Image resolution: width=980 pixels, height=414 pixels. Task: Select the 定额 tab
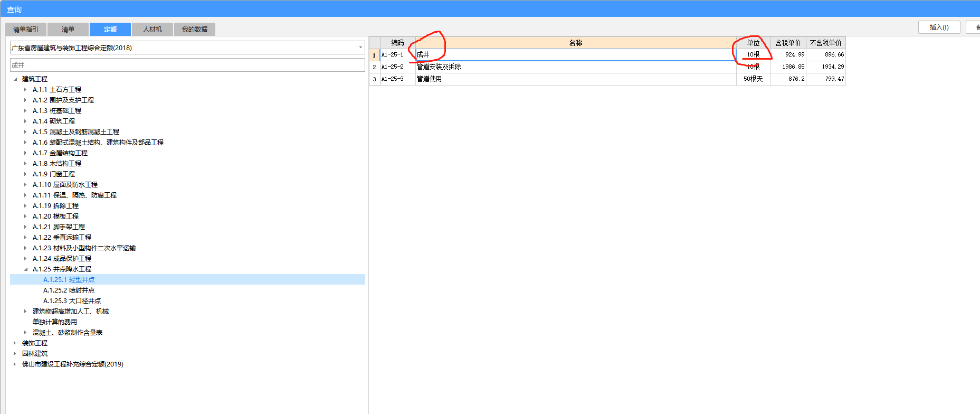click(110, 29)
